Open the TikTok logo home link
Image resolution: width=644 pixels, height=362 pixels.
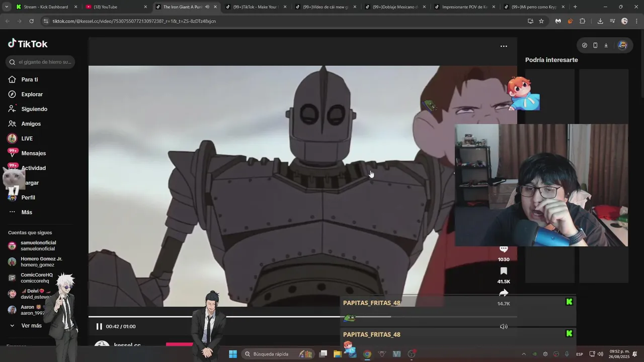28,44
